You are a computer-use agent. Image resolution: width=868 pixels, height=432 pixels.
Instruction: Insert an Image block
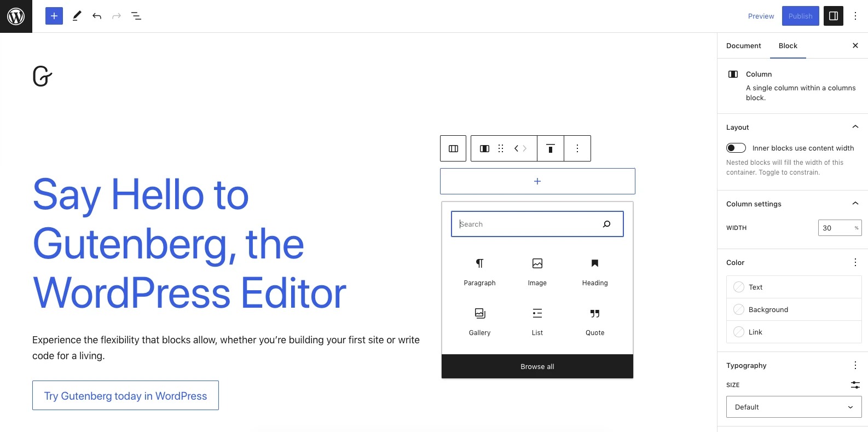537,272
